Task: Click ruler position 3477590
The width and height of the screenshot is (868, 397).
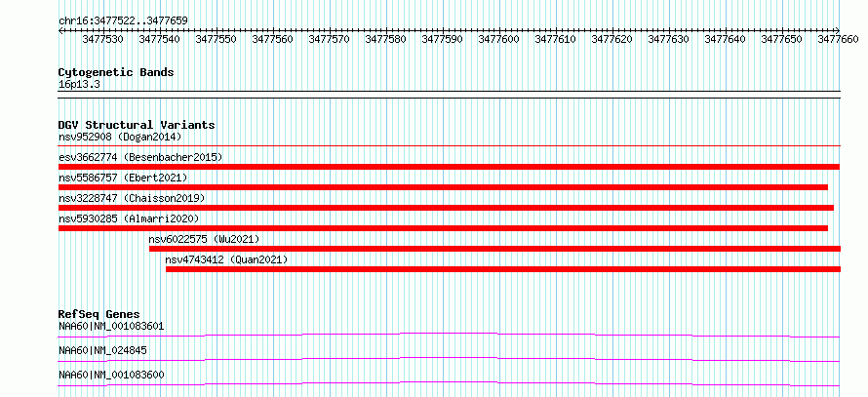Action: pyautogui.click(x=443, y=39)
